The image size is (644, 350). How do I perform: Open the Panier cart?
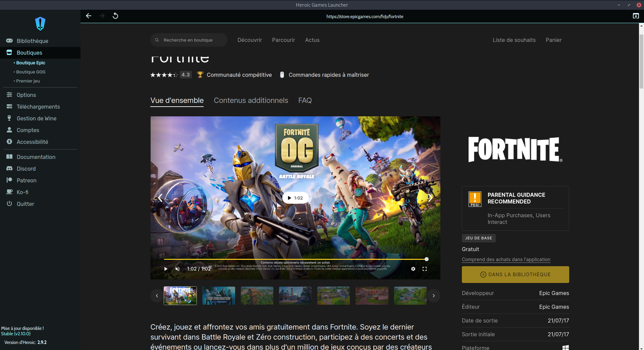(554, 40)
